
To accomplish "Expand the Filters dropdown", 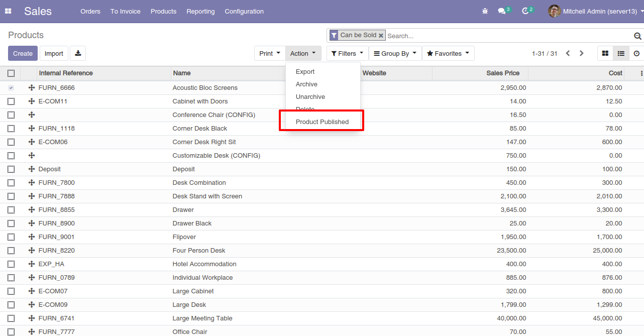I will [x=347, y=53].
